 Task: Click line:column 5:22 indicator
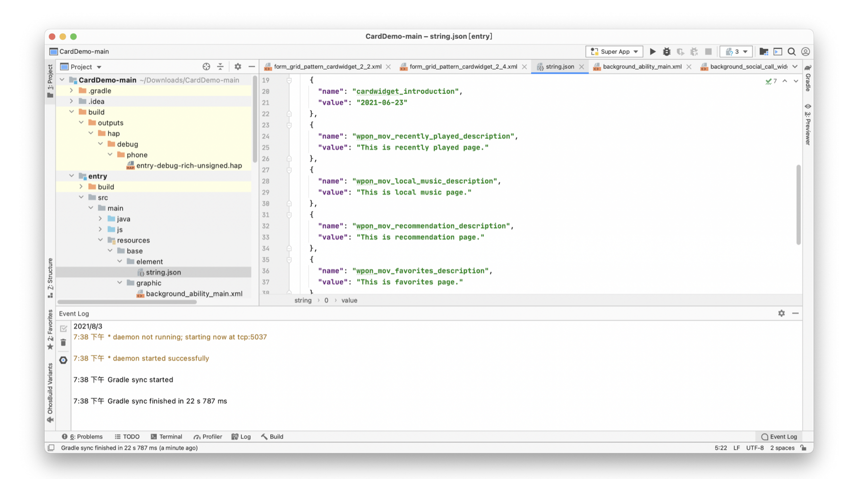720,448
